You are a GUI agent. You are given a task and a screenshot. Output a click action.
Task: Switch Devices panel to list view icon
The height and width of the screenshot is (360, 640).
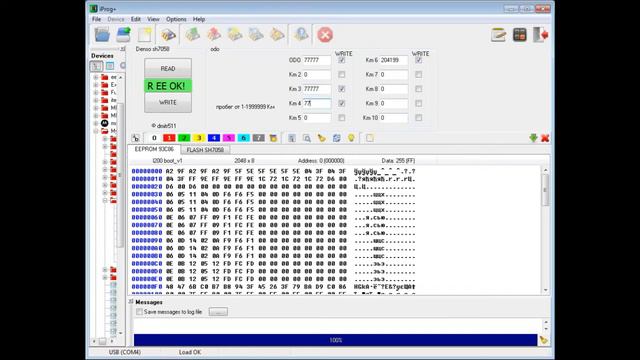point(110,66)
